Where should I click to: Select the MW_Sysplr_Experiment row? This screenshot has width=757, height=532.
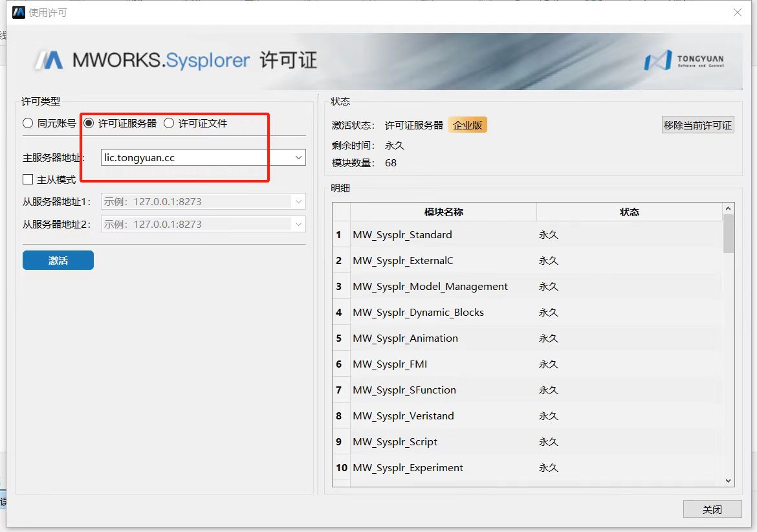[527, 468]
